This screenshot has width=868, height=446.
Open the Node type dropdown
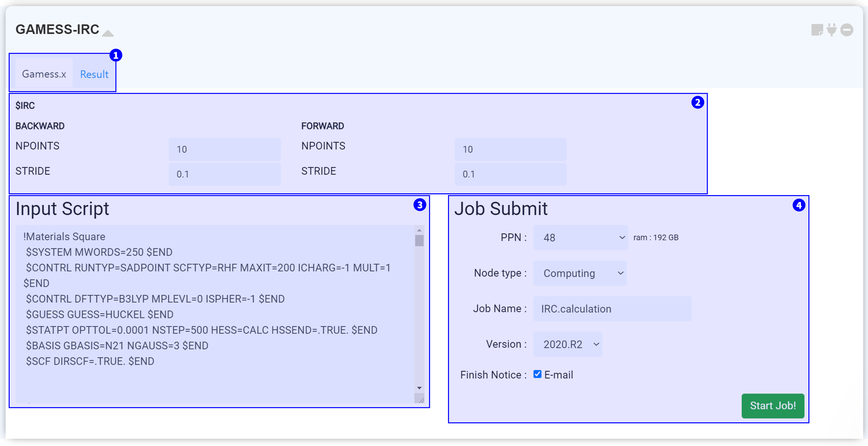pyautogui.click(x=580, y=273)
